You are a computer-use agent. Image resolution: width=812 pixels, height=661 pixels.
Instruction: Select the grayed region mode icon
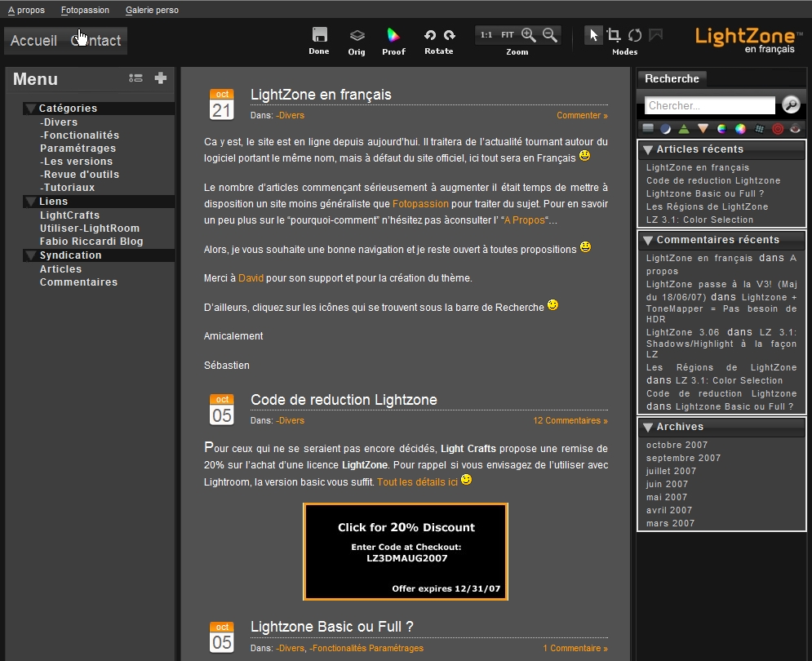coord(656,35)
